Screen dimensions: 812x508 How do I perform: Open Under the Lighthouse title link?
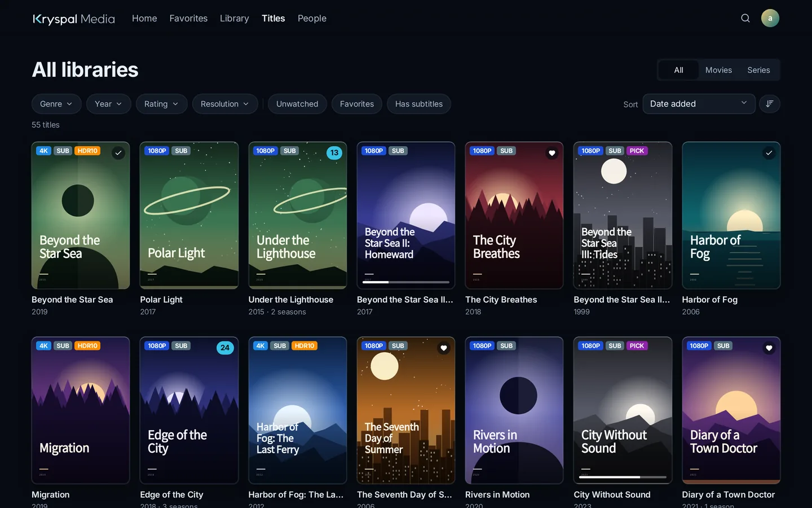291,300
